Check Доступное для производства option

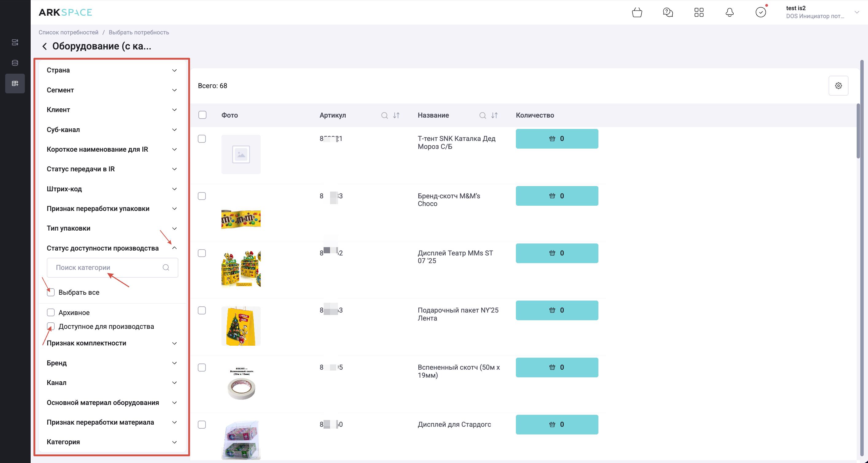tap(51, 326)
